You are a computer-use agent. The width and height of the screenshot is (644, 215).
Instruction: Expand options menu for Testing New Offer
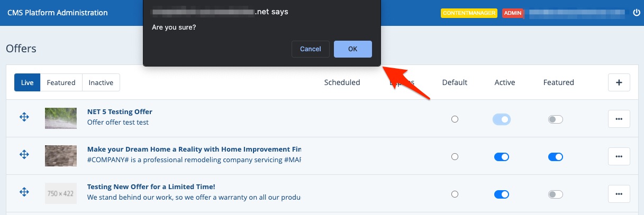[x=619, y=194]
